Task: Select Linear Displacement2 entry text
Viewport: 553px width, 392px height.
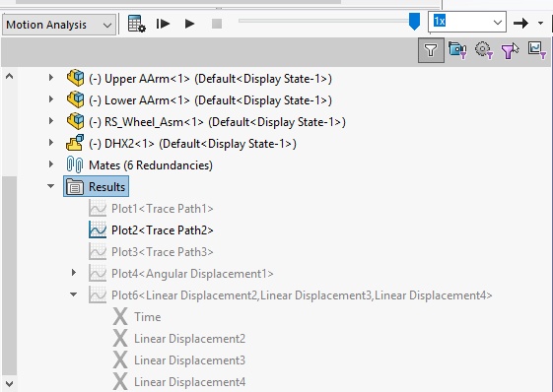Action: [x=189, y=339]
